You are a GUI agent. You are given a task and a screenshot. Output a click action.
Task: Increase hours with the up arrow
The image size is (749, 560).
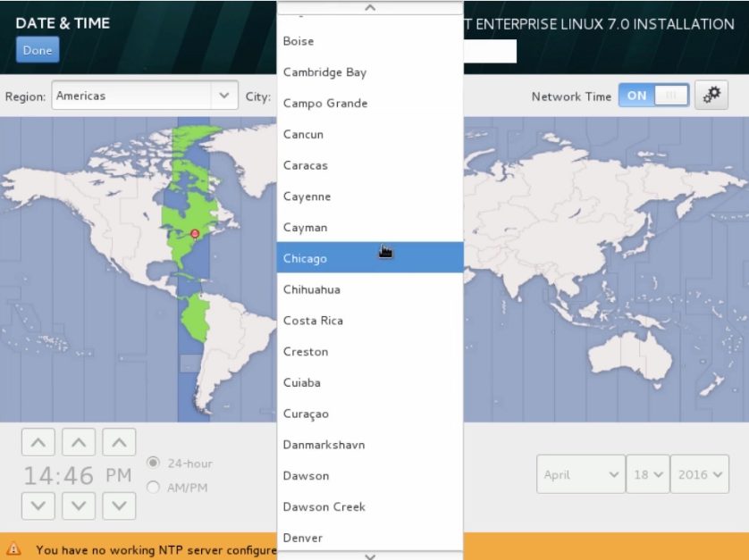38,443
